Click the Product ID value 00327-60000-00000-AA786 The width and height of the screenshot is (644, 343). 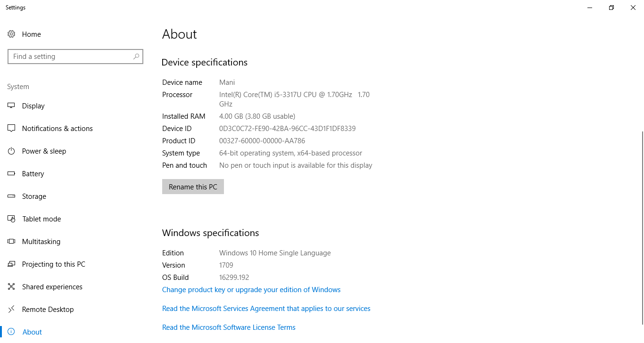pos(262,141)
